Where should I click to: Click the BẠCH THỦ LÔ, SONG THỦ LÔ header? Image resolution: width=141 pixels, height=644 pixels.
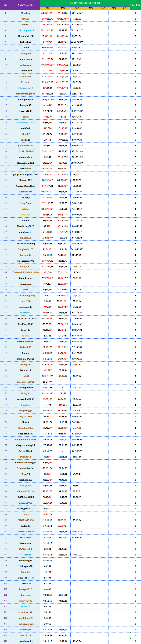click(x=85, y=3)
